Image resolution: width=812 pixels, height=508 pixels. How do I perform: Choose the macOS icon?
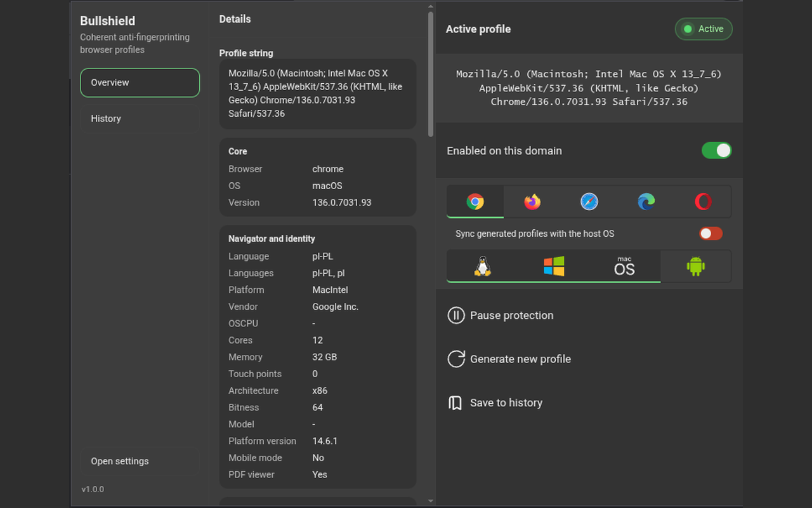pos(624,266)
